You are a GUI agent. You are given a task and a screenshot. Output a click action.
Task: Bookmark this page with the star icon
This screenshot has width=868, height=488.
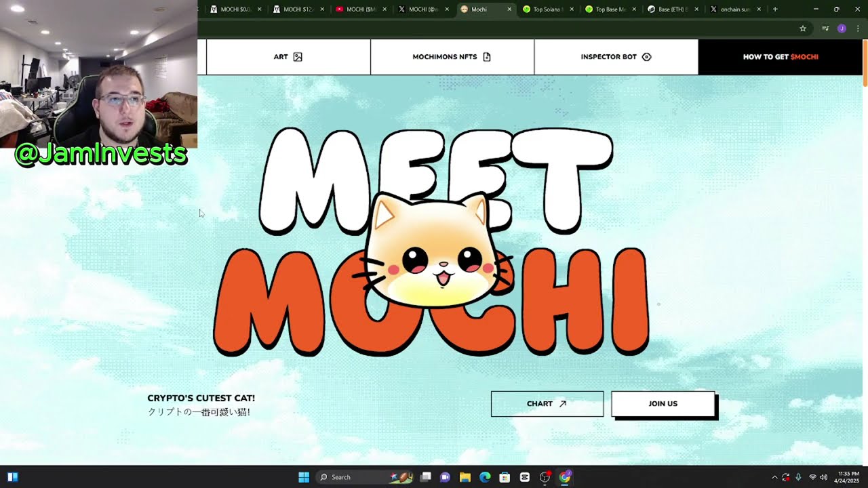803,28
